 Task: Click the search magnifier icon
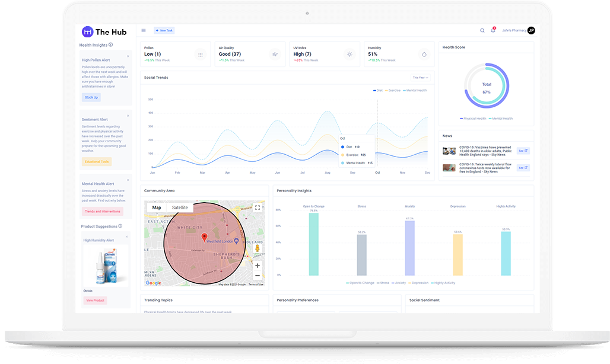click(x=482, y=30)
